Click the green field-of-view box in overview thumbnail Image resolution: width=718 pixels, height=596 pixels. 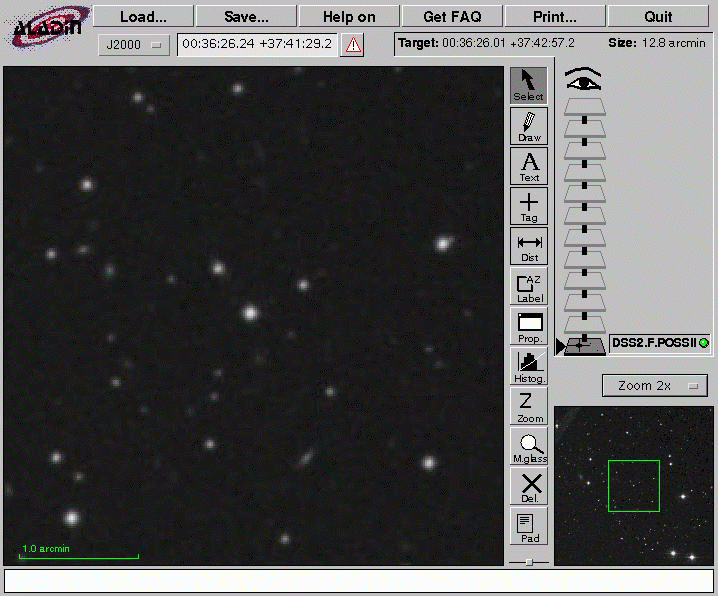click(x=634, y=486)
